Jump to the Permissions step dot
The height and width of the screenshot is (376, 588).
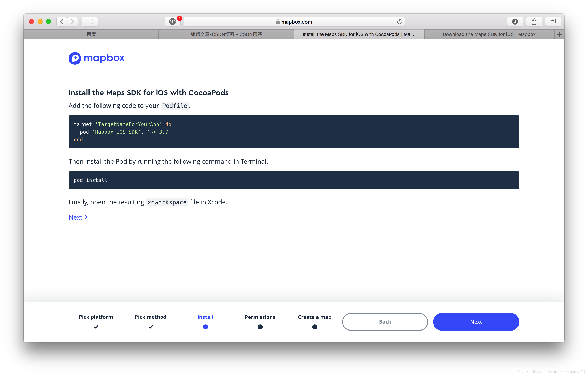(x=260, y=327)
